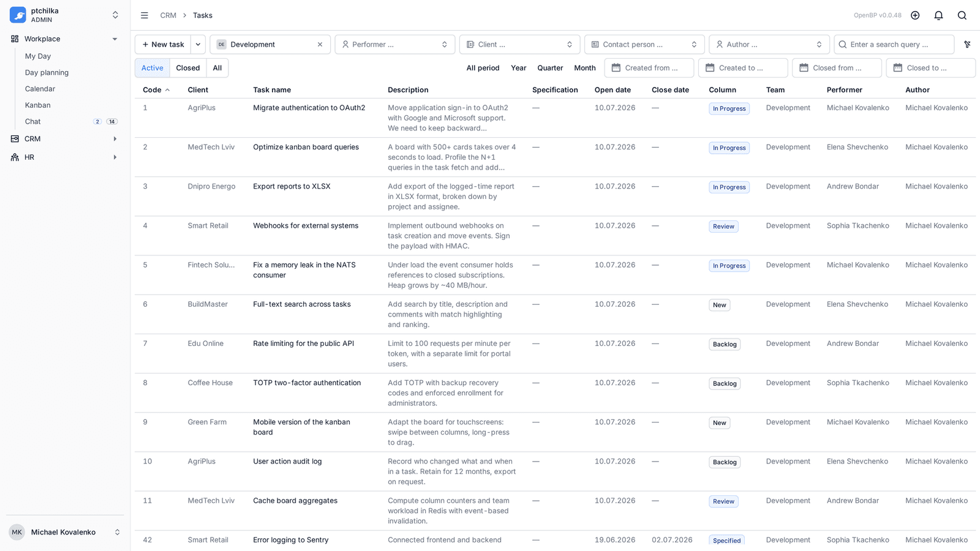The image size is (980, 551).
Task: Open the Michael Kovalenko user menu
Action: [x=64, y=532]
